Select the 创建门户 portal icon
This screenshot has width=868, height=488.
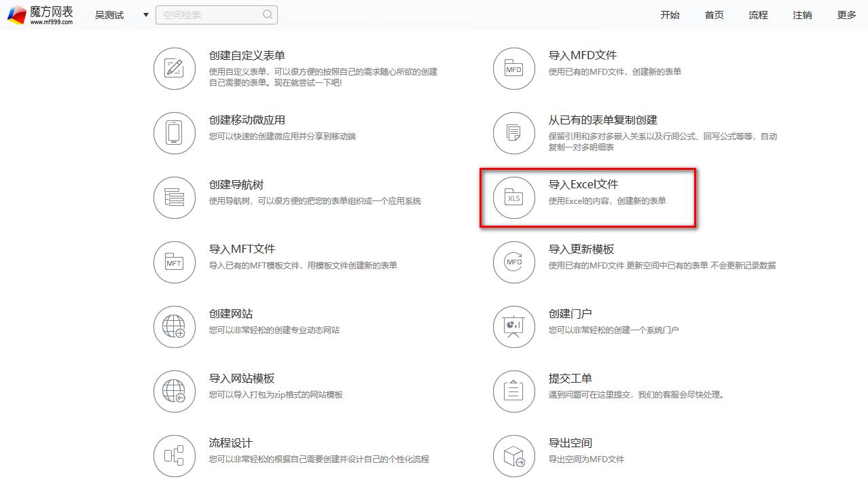[513, 327]
